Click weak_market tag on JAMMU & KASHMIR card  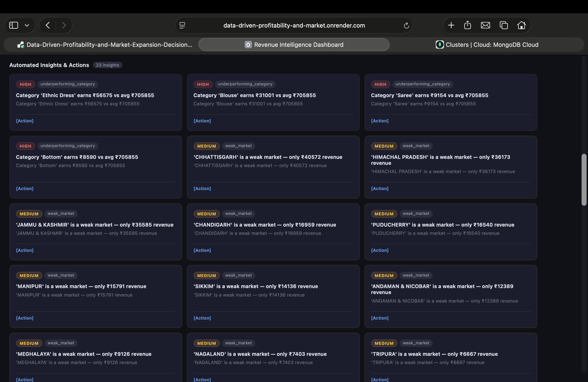point(61,213)
